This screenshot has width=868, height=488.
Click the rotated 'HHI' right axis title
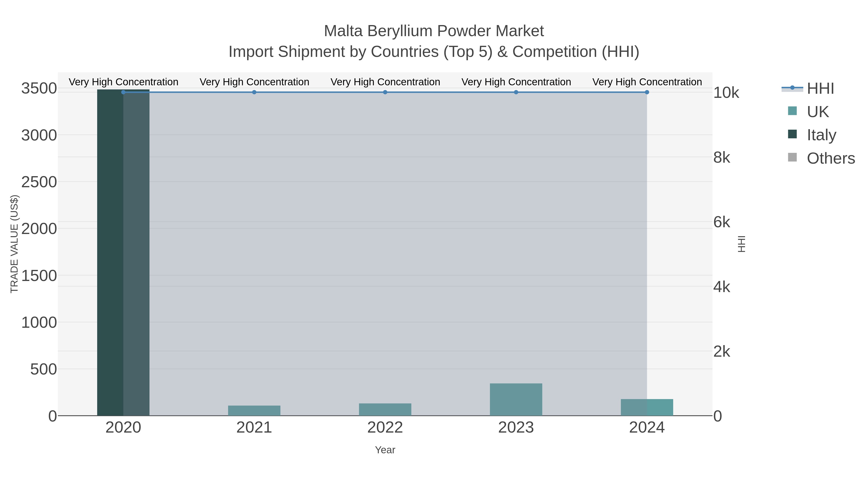click(742, 244)
